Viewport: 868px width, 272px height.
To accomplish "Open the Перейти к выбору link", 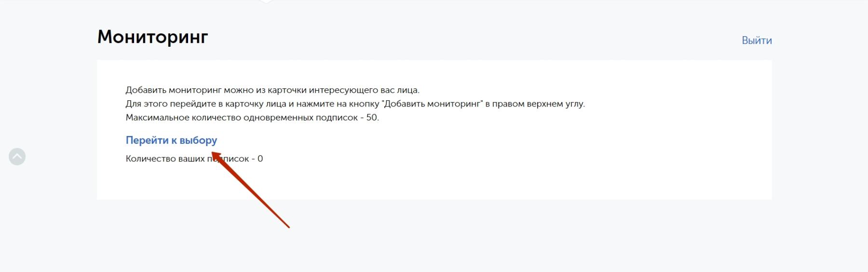I will pyautogui.click(x=171, y=140).
